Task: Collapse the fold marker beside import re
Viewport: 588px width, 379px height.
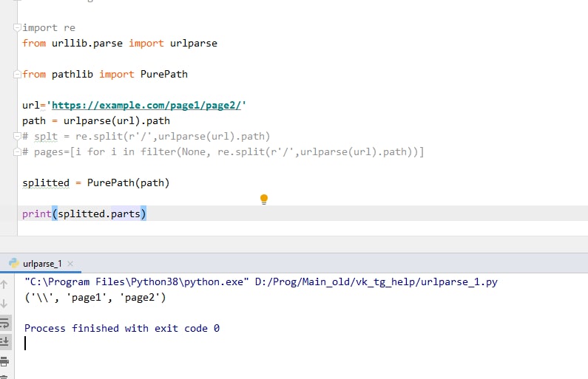Action: pyautogui.click(x=17, y=28)
